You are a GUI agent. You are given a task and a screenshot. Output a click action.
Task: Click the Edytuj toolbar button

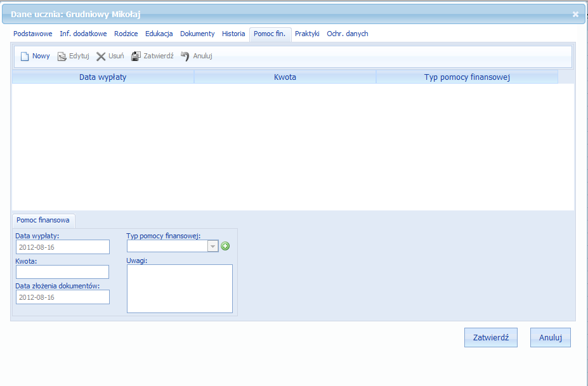[x=73, y=56]
